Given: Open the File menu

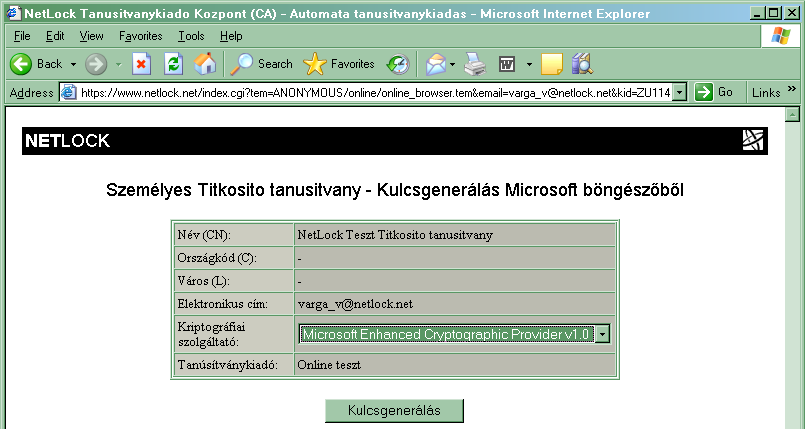Looking at the screenshot, I should point(22,36).
